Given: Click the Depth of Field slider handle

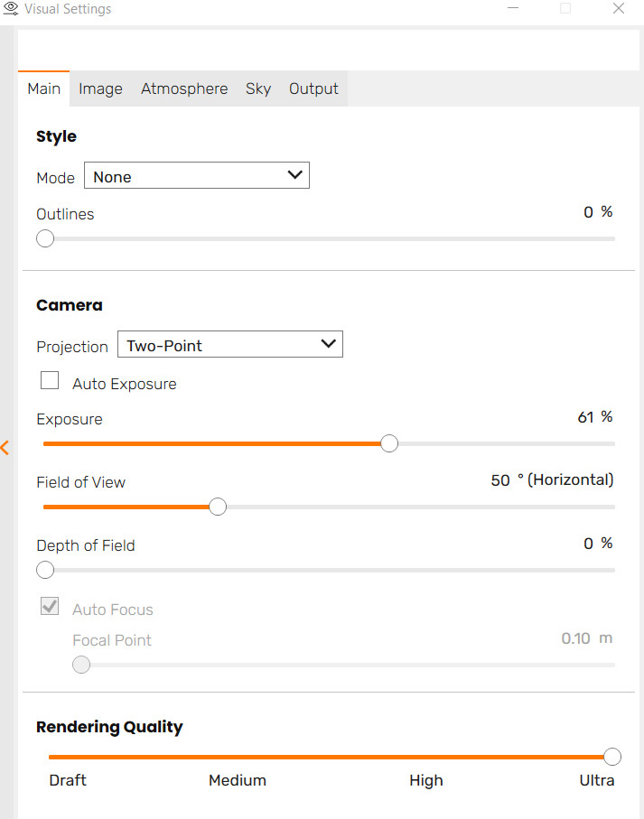Looking at the screenshot, I should coord(45,570).
